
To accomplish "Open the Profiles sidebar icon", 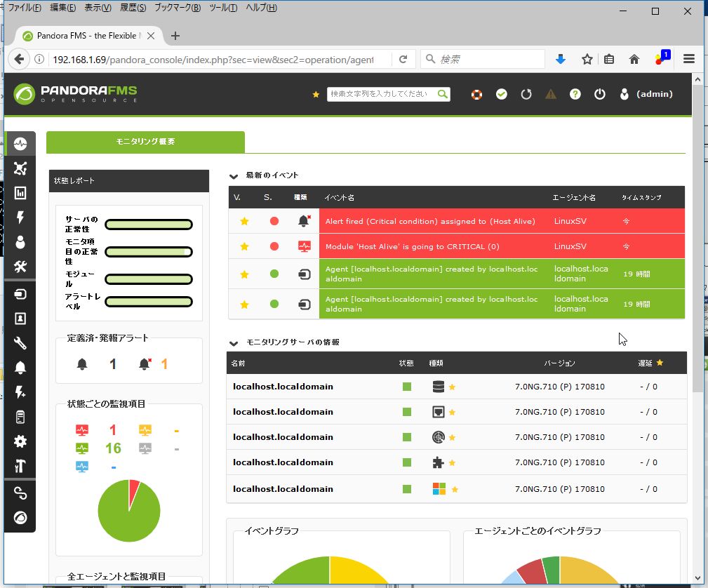I will point(20,319).
